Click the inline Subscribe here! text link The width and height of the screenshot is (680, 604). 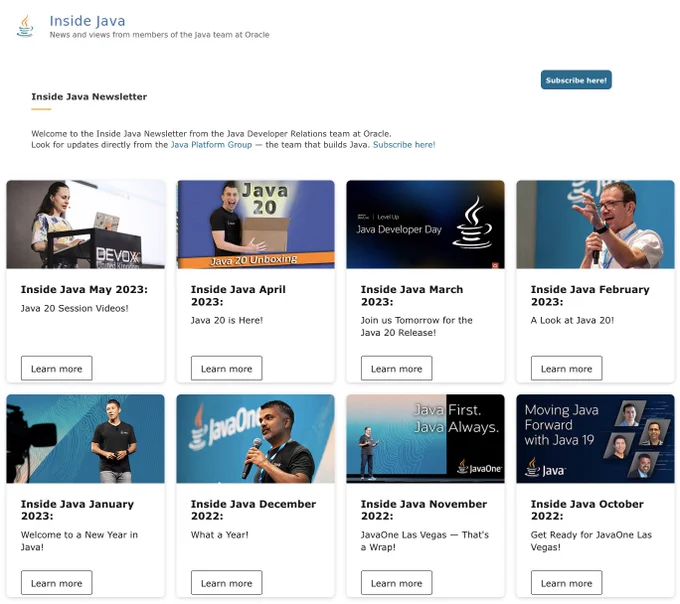click(404, 145)
